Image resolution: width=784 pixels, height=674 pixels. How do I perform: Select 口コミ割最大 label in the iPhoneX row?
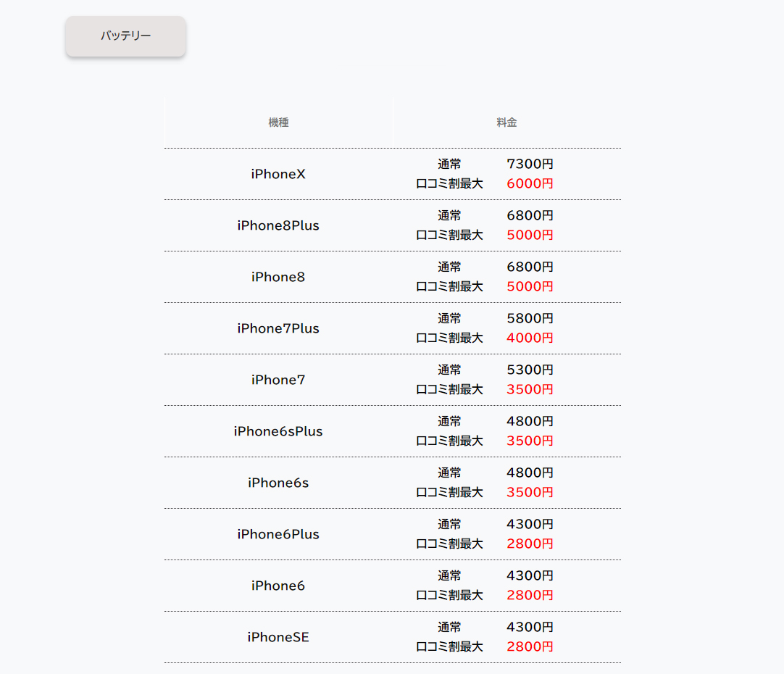(x=449, y=184)
